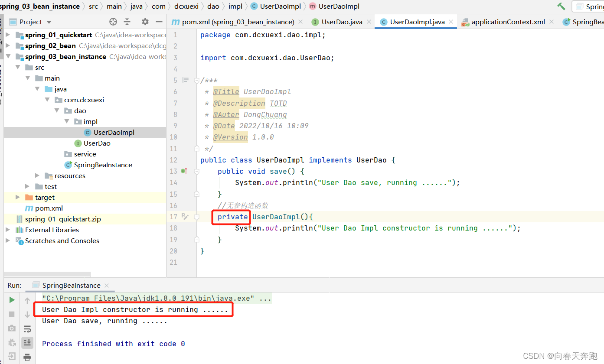Click the Print icon in Run panel
The width and height of the screenshot is (604, 364).
click(27, 357)
